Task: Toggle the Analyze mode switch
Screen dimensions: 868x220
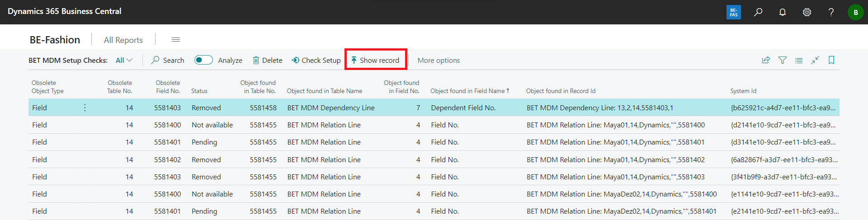Action: point(203,60)
